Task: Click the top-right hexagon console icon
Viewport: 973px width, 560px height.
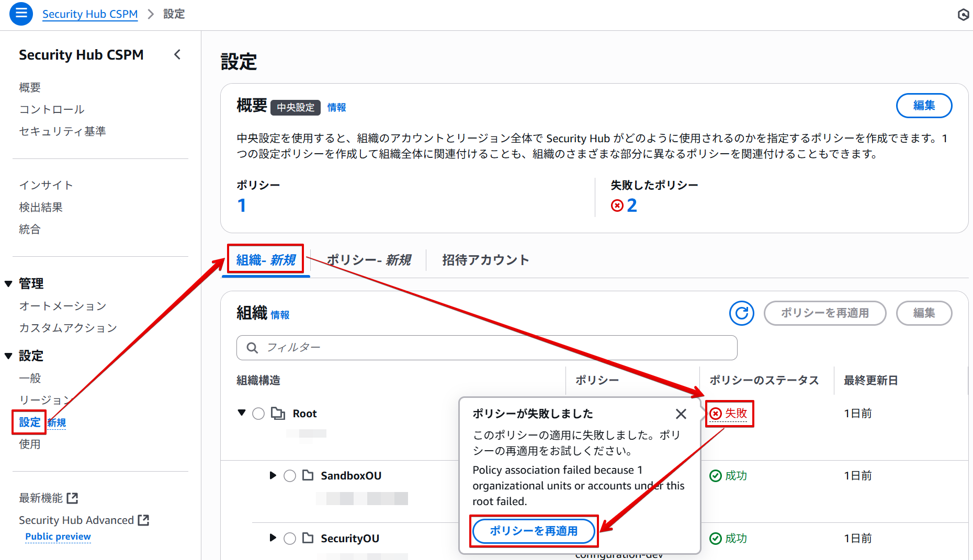Action: coord(963,15)
